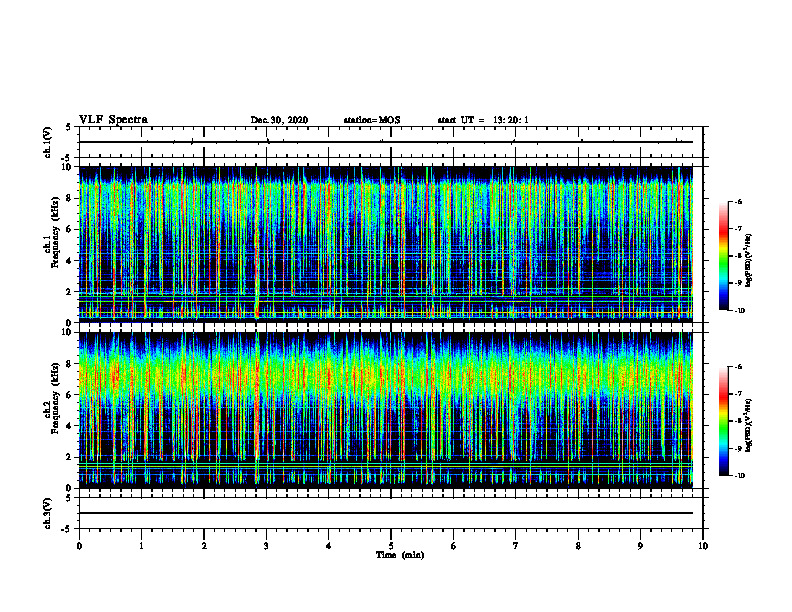
Task: Click the time-axis tick label "3"
Action: click(x=266, y=546)
